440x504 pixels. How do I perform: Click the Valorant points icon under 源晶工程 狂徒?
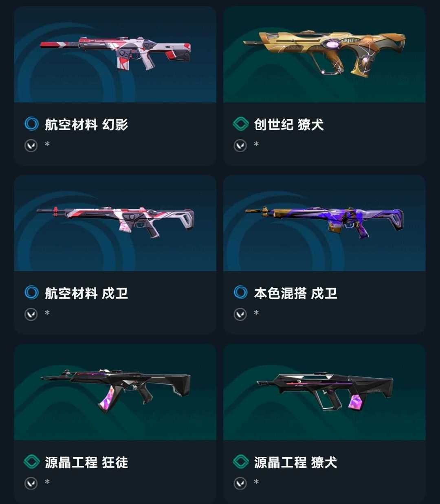(x=31, y=483)
